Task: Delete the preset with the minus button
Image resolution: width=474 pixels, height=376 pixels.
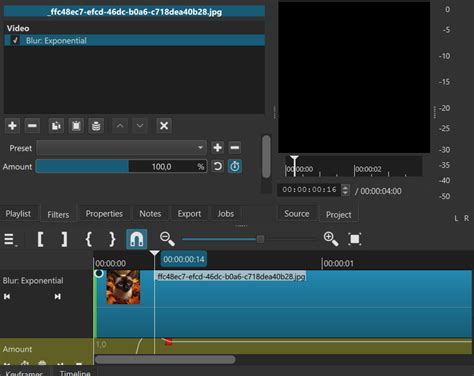Action: point(235,147)
